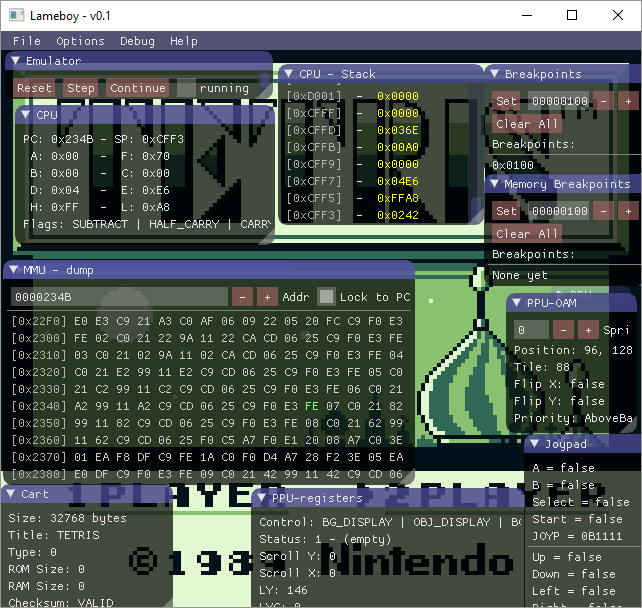
Task: Click the Reset emulator button
Action: [x=34, y=88]
